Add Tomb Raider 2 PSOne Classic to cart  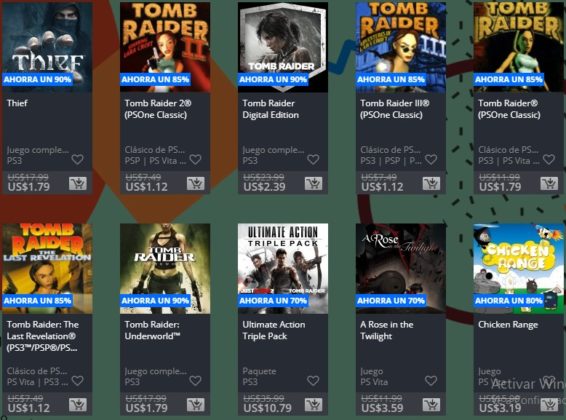196,184
